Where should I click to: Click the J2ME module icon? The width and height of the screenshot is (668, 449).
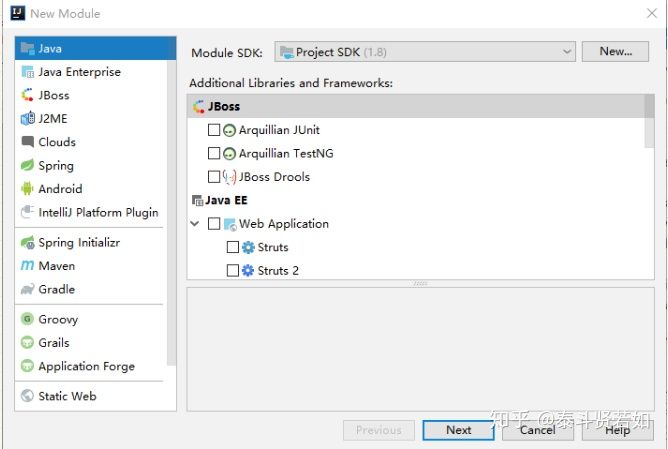[27, 119]
